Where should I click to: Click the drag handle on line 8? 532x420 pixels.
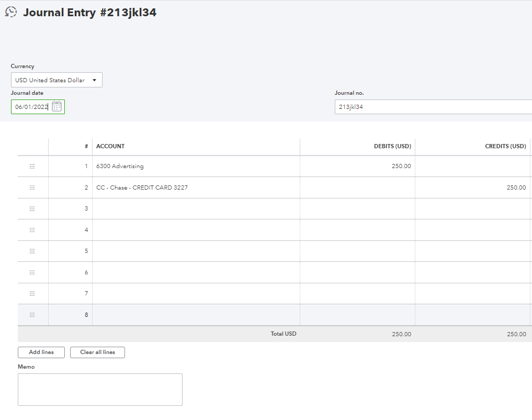tap(32, 315)
